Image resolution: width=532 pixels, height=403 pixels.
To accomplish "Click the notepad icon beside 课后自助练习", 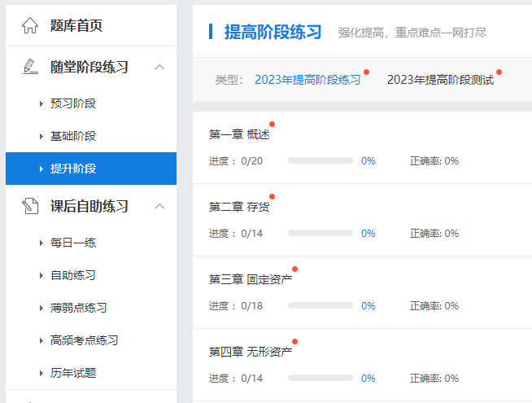I will [30, 206].
